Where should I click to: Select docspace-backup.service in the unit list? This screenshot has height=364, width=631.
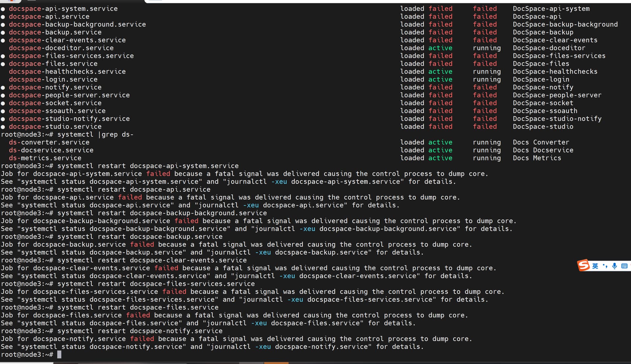55,32
